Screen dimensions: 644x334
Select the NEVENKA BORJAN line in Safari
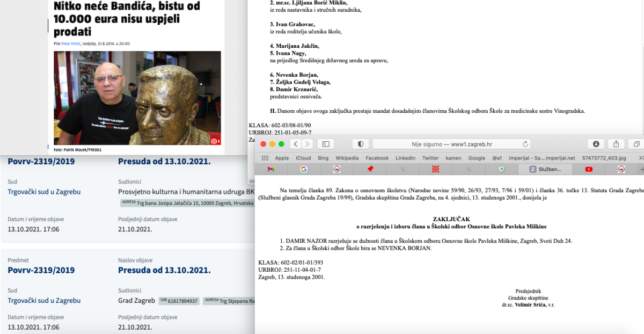coord(356,248)
